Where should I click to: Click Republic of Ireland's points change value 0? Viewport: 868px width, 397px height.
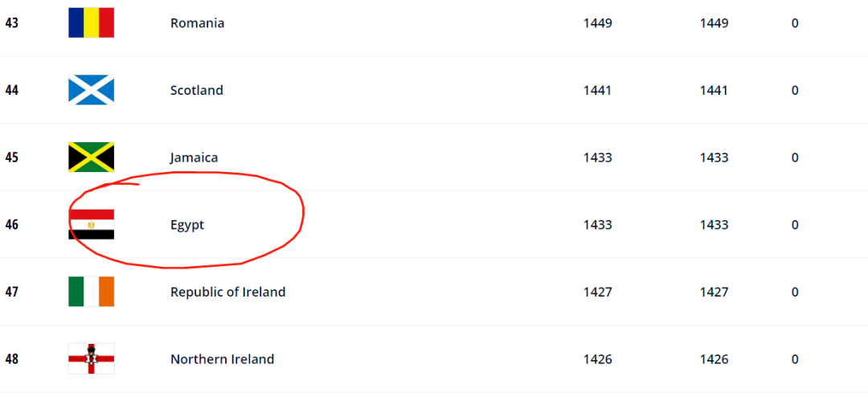pyautogui.click(x=794, y=292)
